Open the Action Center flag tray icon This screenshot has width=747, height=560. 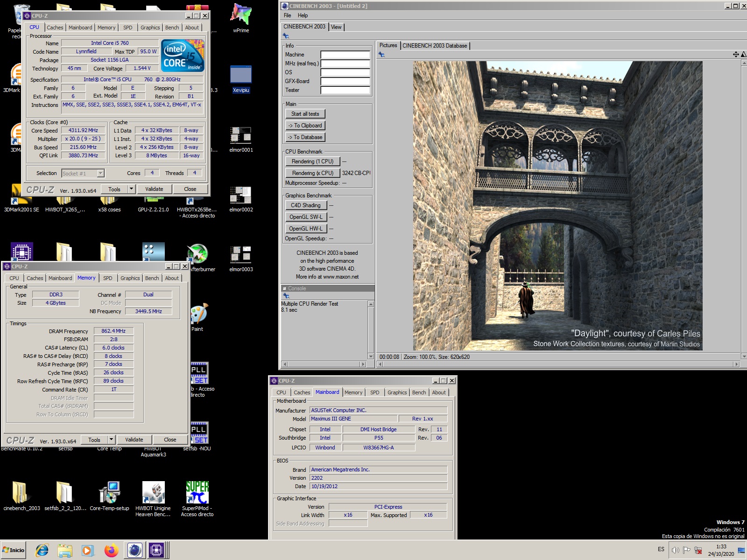click(686, 550)
